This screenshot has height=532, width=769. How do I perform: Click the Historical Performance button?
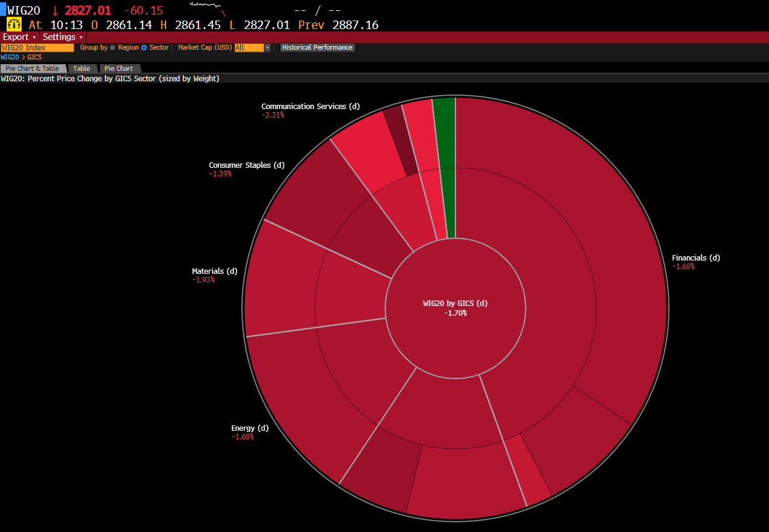(x=317, y=47)
